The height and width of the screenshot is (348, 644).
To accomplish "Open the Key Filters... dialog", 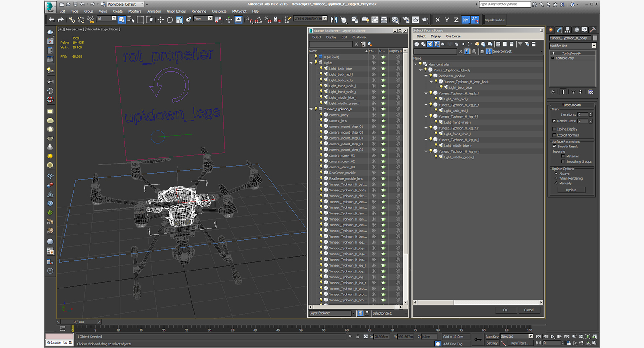I will (520, 343).
